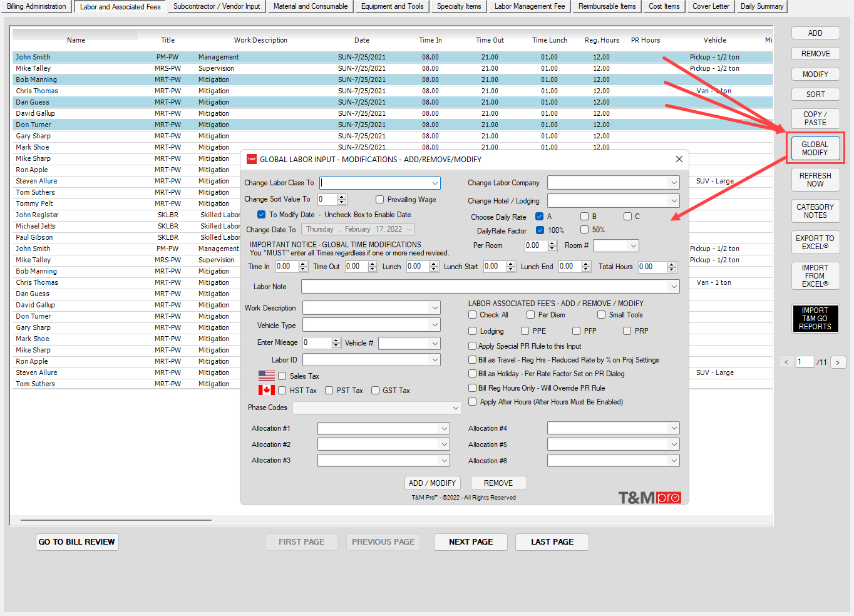Check daily rate C option

pos(627,217)
